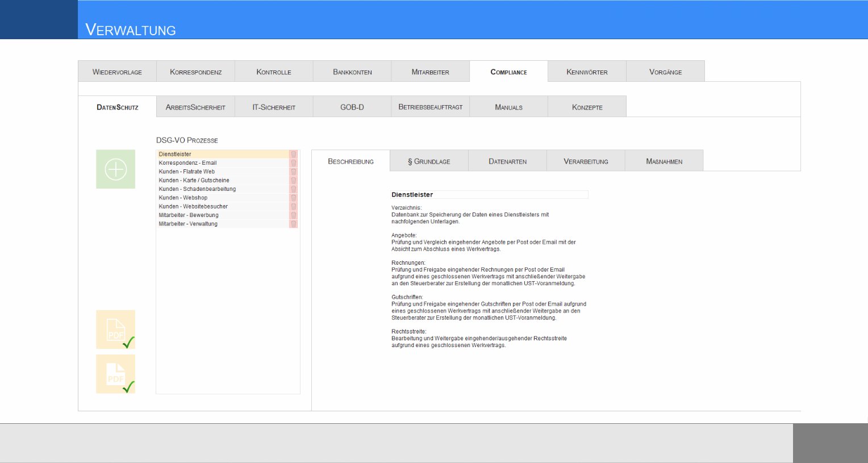Remove Mitarbeiter - Bewerbung using trash icon

point(294,215)
